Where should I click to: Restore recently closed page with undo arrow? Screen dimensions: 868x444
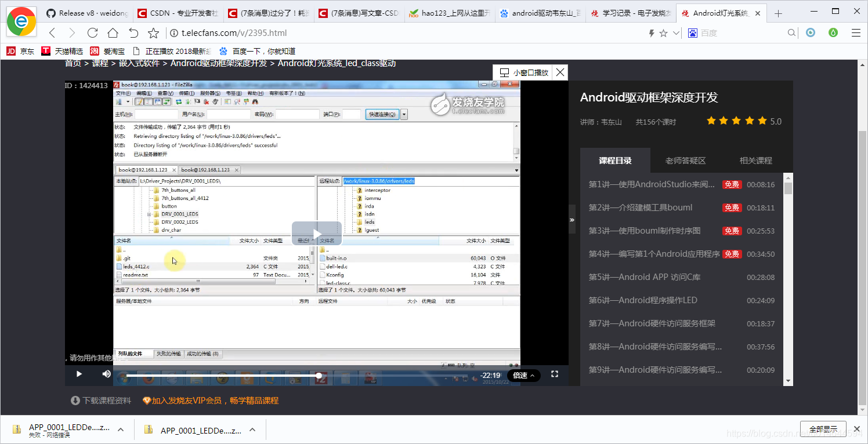tap(133, 33)
